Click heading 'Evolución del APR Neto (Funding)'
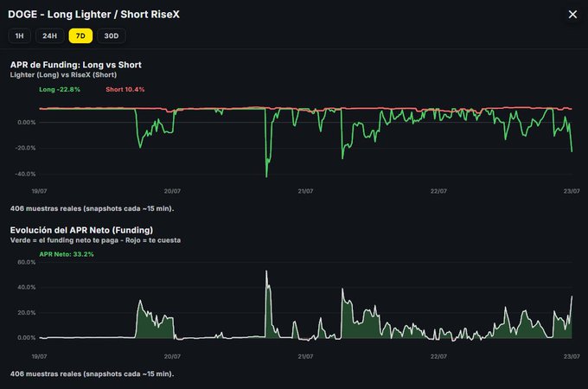The width and height of the screenshot is (588, 389). [x=81, y=230]
